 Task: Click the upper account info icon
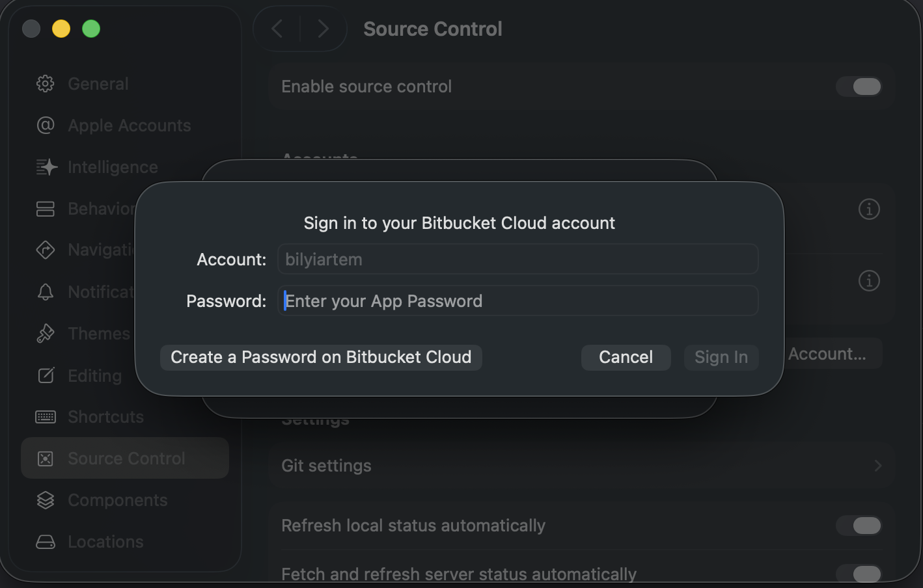869,209
